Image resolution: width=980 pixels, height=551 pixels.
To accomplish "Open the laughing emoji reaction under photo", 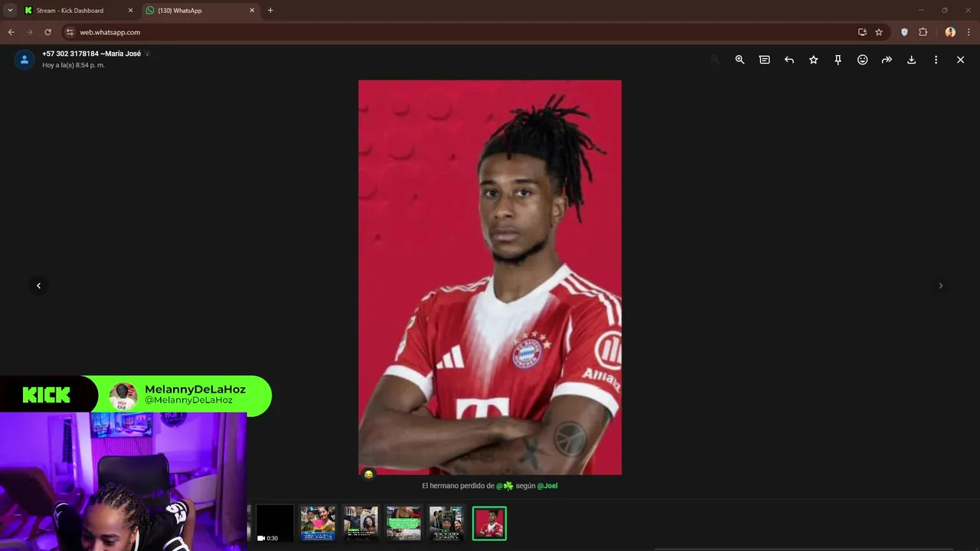I will (368, 474).
